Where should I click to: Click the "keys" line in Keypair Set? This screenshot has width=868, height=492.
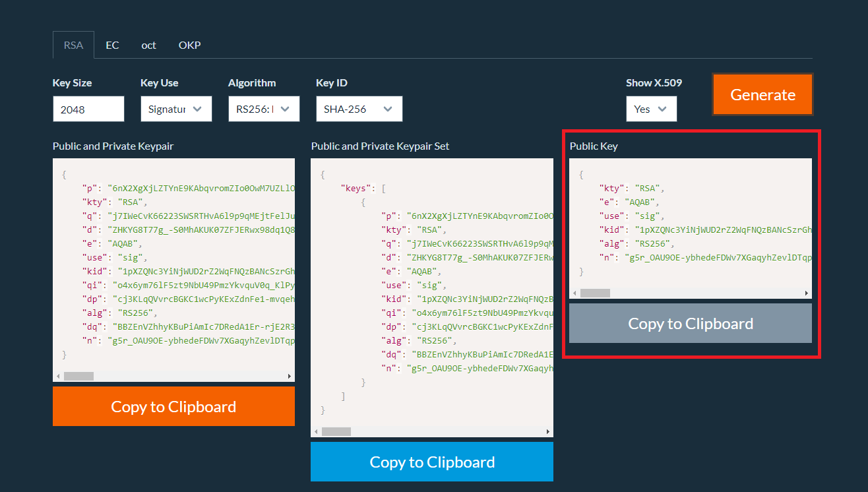click(x=363, y=189)
